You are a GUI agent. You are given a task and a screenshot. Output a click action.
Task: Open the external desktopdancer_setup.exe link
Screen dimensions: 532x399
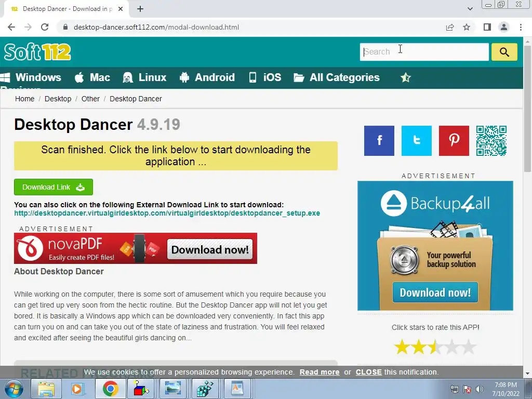[167, 213]
